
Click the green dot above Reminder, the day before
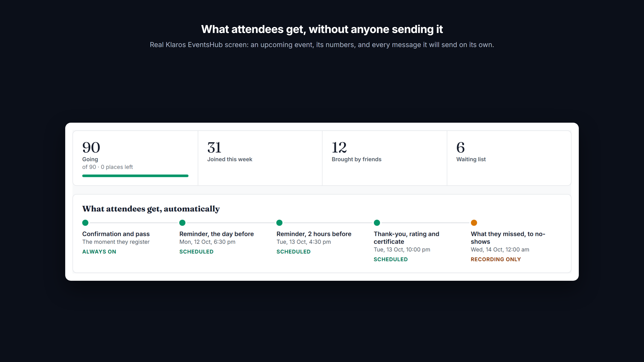click(x=182, y=223)
